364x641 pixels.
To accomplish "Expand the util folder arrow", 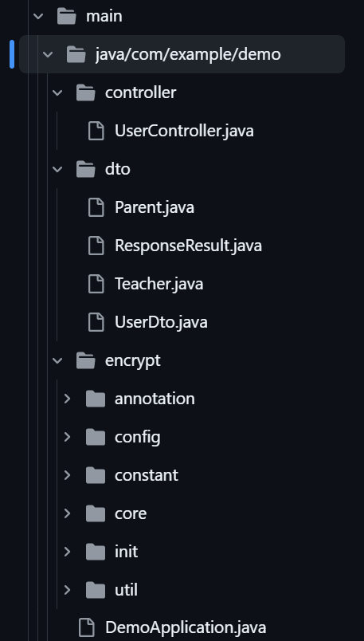I will (x=68, y=590).
